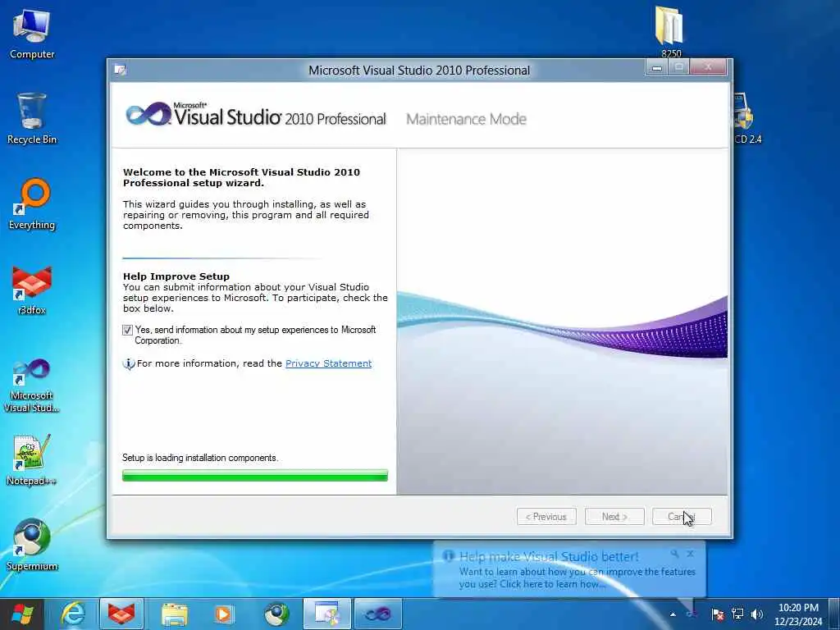Open the 8250 folder on desktop

click(670, 31)
